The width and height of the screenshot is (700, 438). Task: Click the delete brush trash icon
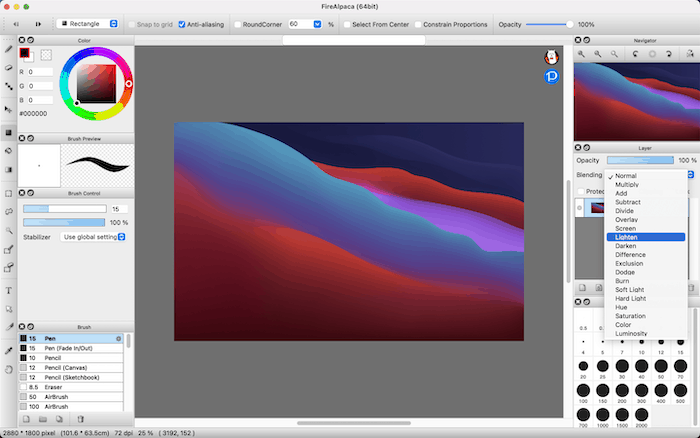click(80, 419)
